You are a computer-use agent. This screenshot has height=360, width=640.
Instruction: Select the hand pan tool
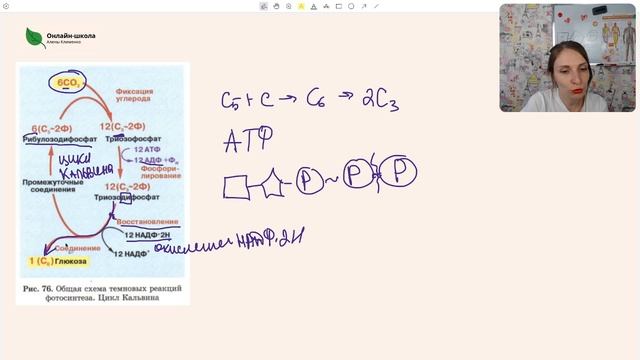276,6
